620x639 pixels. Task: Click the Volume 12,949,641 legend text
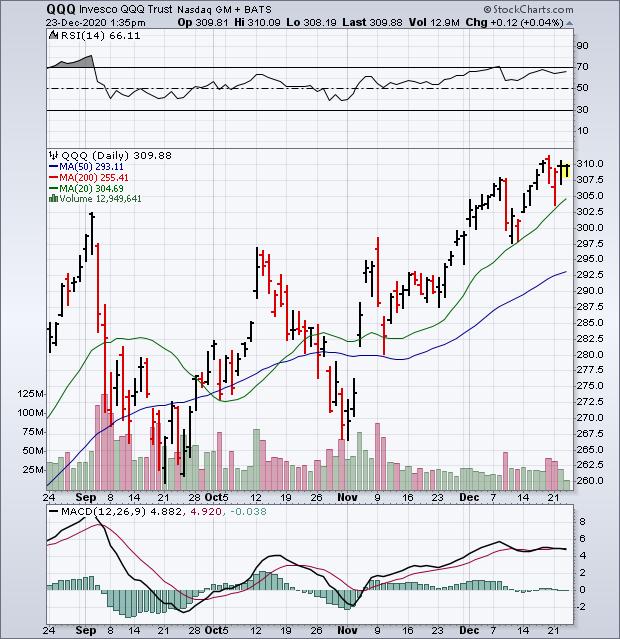pos(100,199)
